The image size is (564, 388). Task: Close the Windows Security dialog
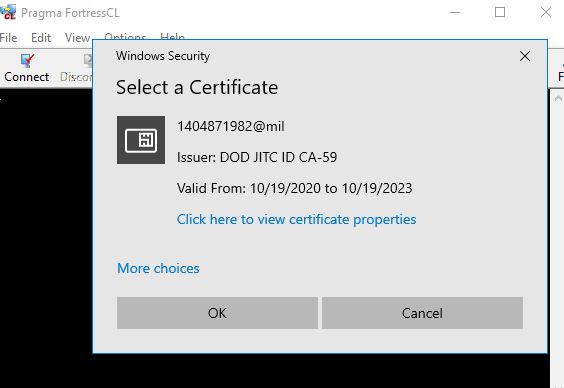coord(525,56)
